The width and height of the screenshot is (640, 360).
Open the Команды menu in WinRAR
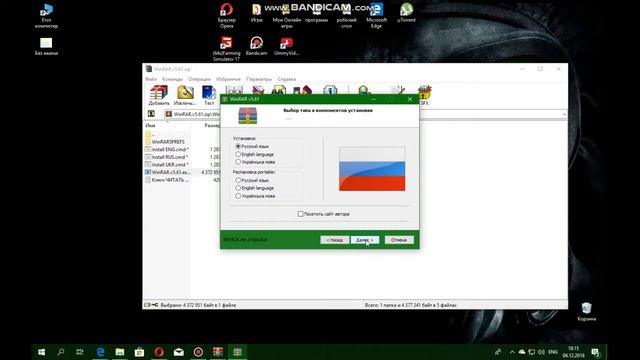(x=172, y=79)
